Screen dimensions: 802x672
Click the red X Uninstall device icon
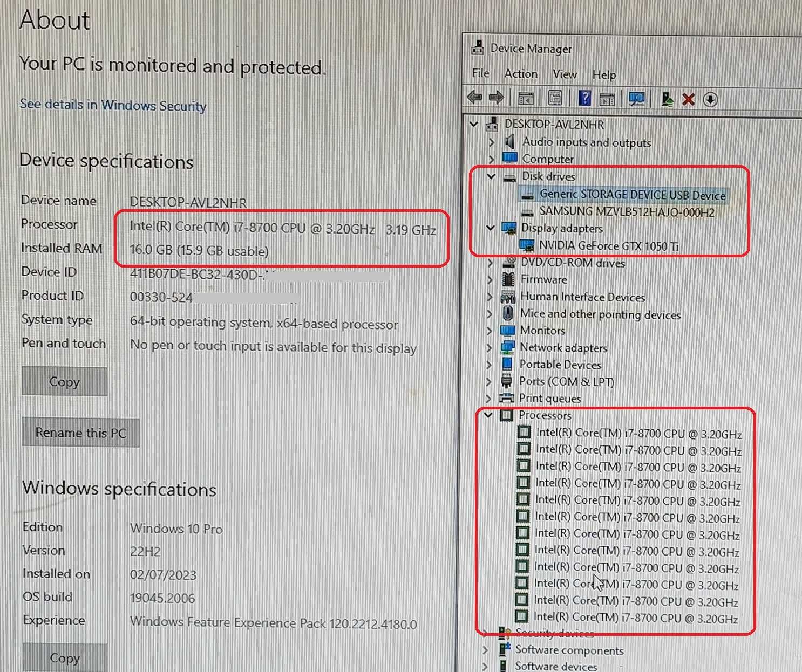point(688,99)
